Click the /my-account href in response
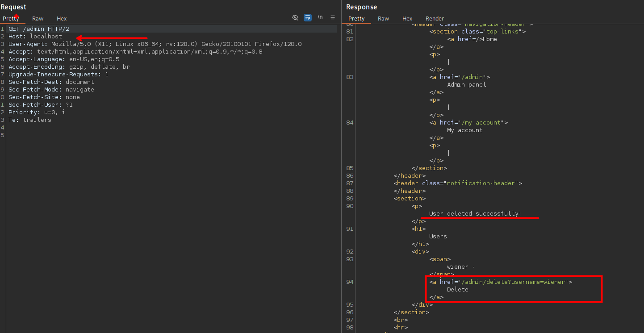The width and height of the screenshot is (644, 333). click(x=482, y=122)
